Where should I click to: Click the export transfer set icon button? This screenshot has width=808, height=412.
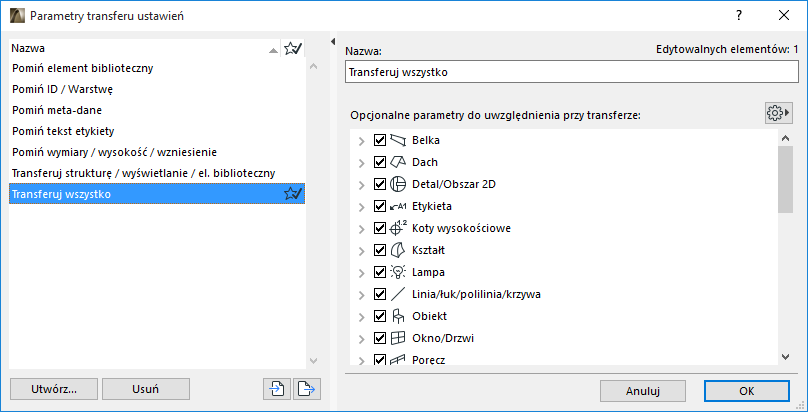[306, 389]
